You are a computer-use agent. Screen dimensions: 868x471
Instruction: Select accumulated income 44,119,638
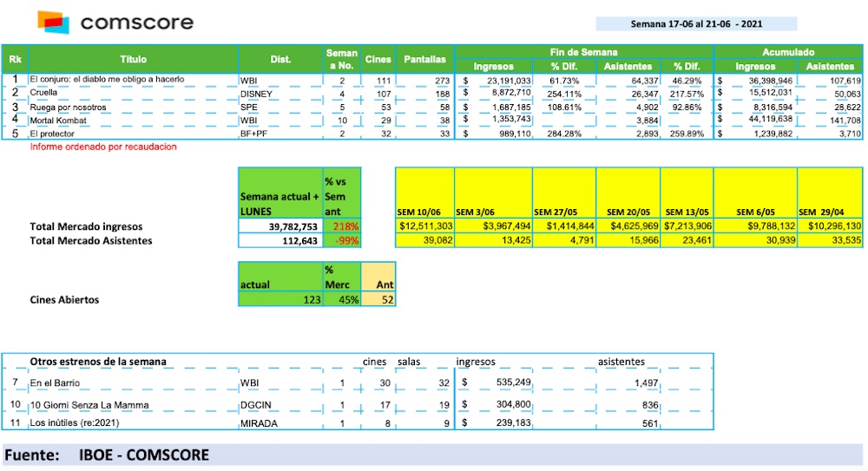click(x=771, y=119)
